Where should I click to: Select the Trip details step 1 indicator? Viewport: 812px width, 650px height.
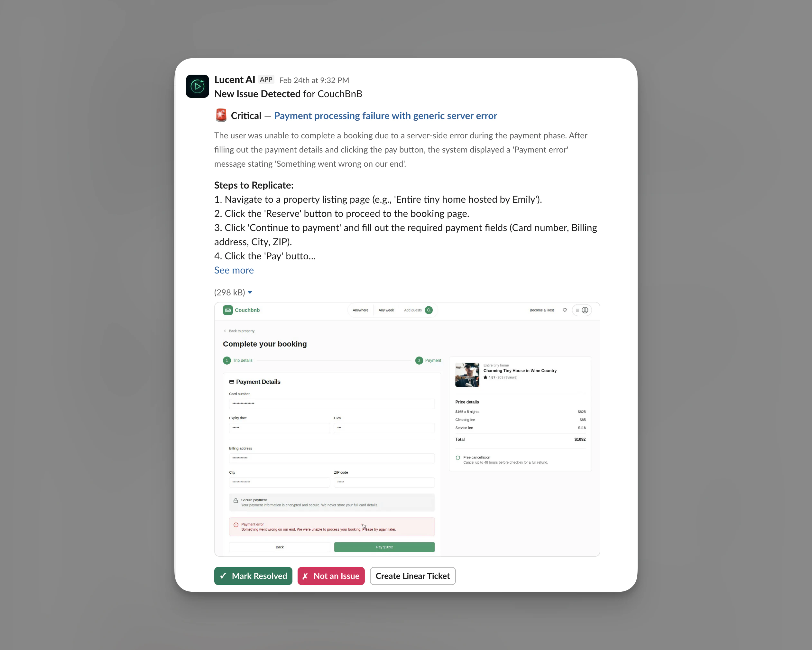227,361
